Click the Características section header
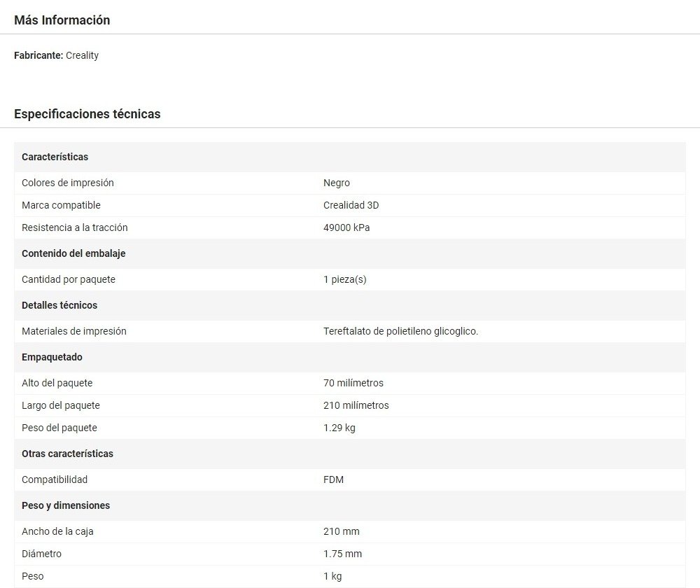700x588 pixels. click(x=55, y=157)
